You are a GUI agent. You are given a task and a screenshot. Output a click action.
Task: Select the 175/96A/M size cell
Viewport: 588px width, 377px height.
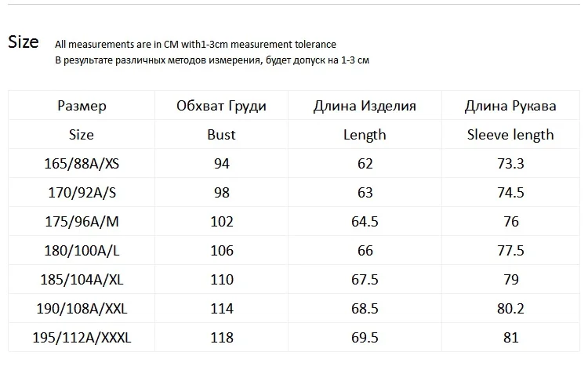(x=82, y=222)
